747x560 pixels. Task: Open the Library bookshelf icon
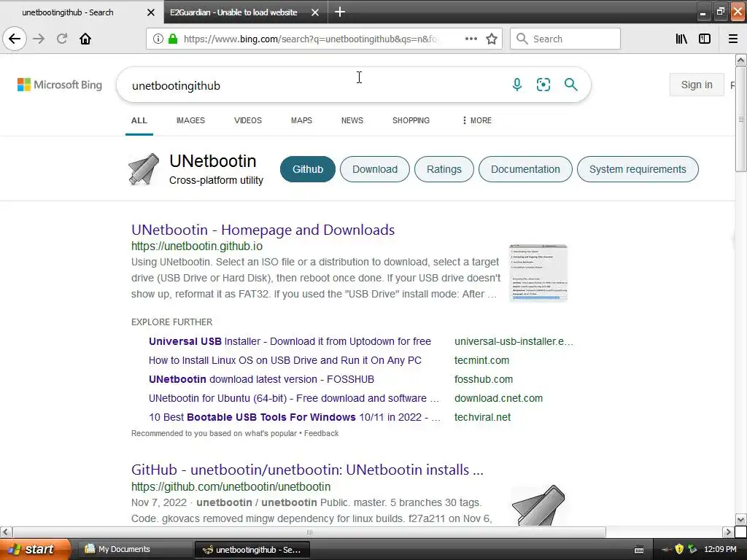tap(681, 39)
